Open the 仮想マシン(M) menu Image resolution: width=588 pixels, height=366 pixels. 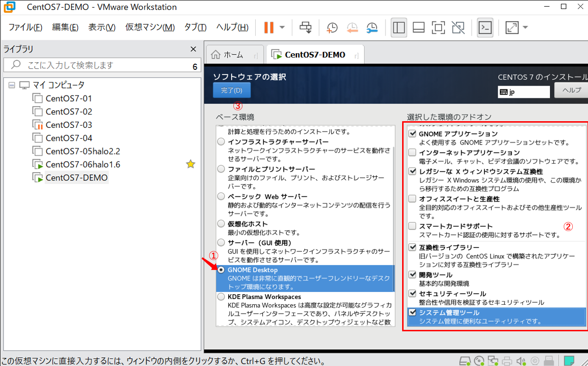(150, 28)
